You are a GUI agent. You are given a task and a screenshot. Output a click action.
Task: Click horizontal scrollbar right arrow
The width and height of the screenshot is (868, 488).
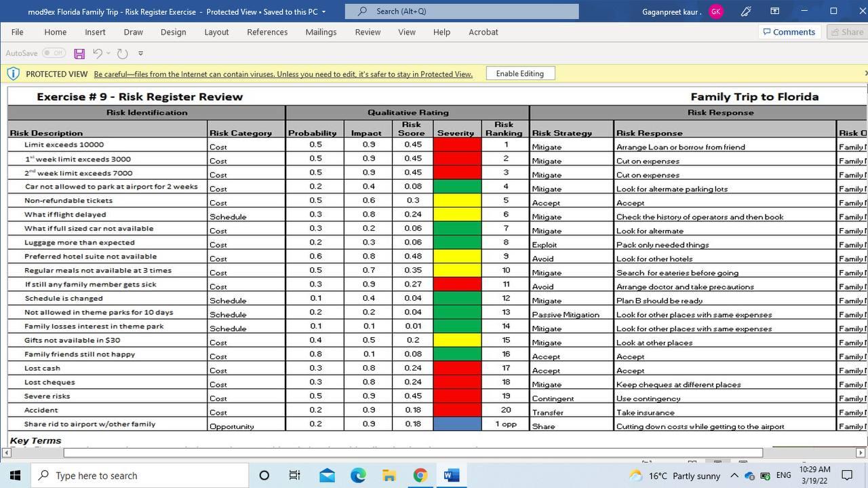click(861, 453)
